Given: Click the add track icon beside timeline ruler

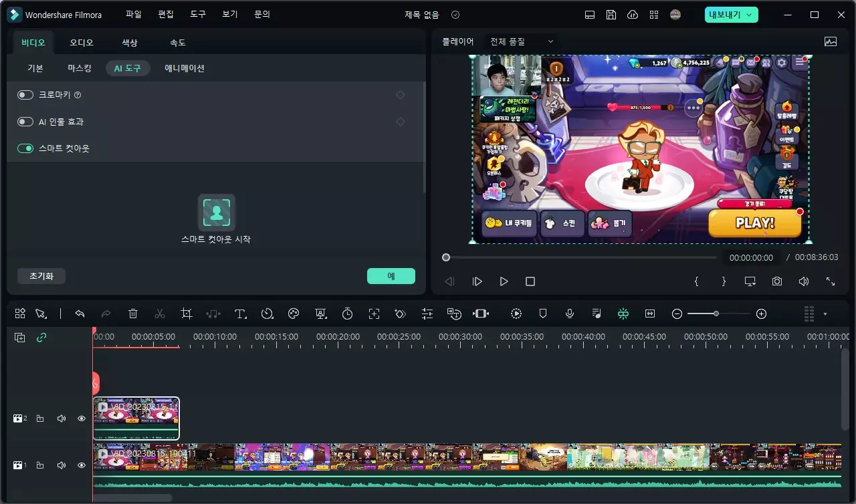Looking at the screenshot, I should [20, 338].
